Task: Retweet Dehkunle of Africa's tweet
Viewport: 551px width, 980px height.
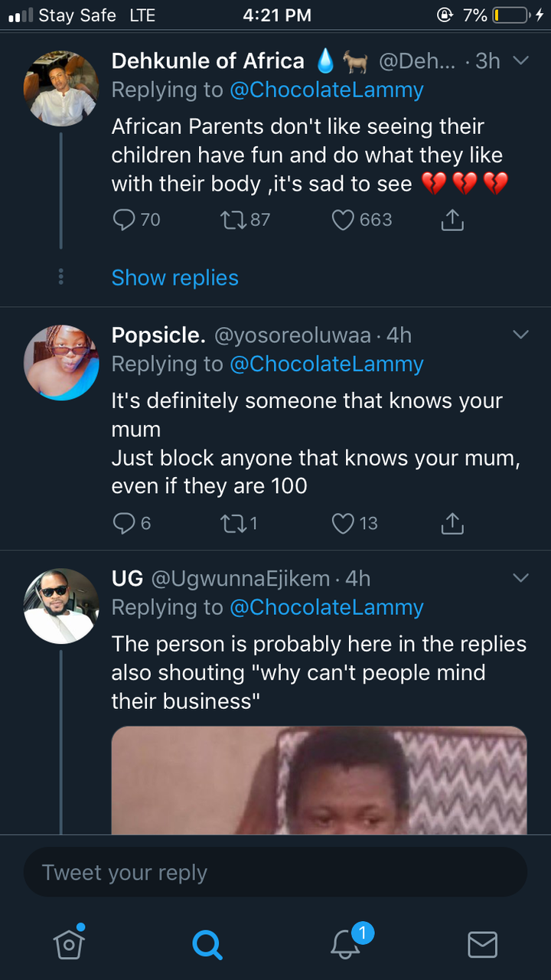Action: tap(230, 220)
